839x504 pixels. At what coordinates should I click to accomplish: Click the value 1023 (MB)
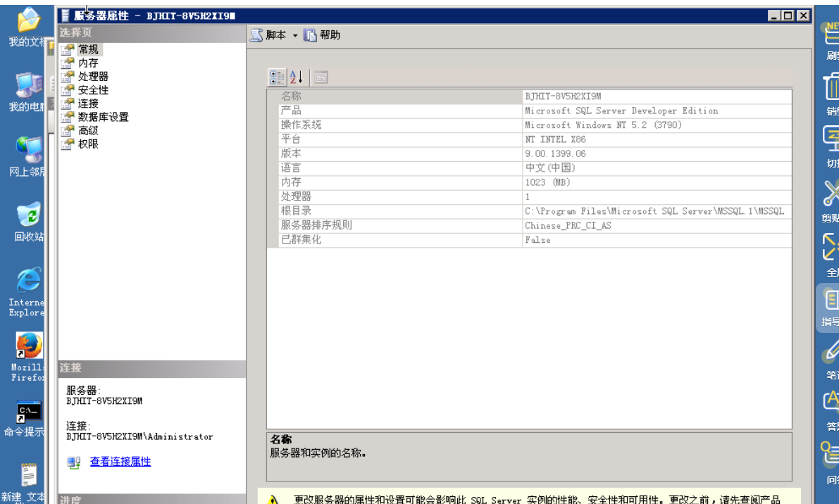(x=547, y=182)
